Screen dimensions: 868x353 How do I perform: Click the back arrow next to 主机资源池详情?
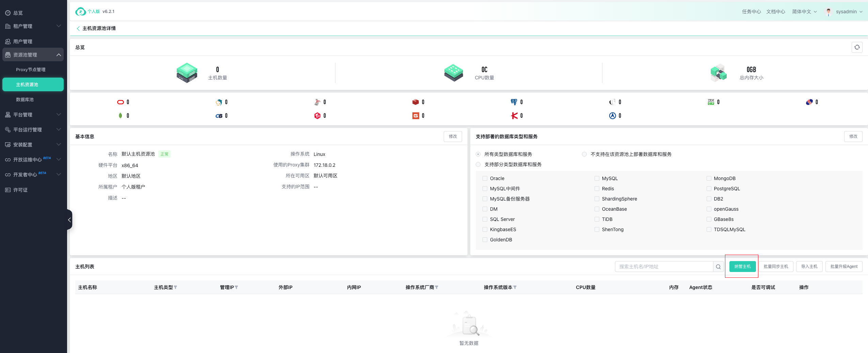[78, 29]
